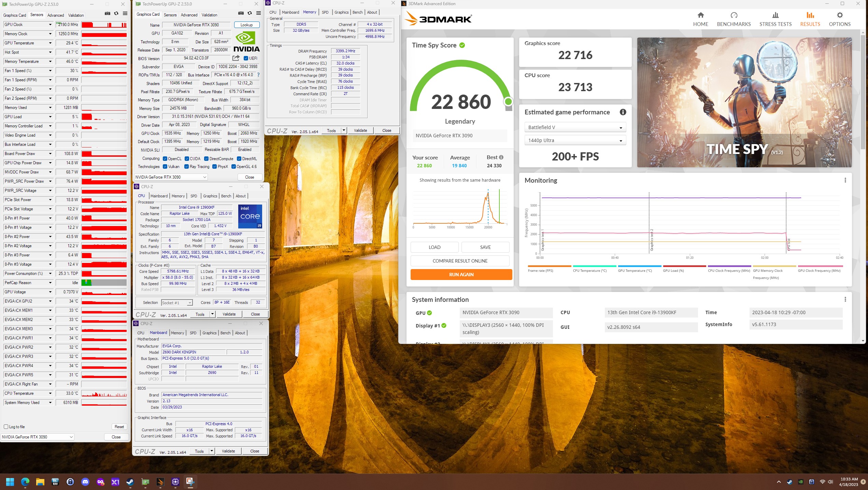Click BIOS share/export icon next to UEFI
This screenshot has height=490, width=868.
pyautogui.click(x=236, y=58)
